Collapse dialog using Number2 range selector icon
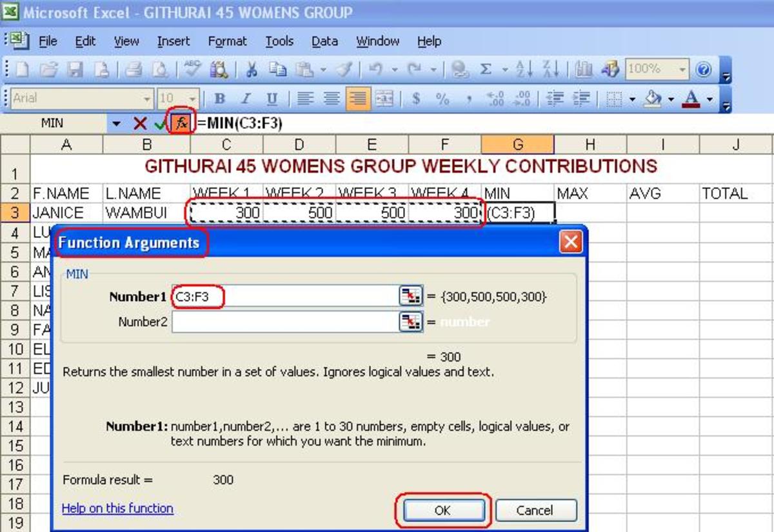This screenshot has width=774, height=532. click(410, 322)
